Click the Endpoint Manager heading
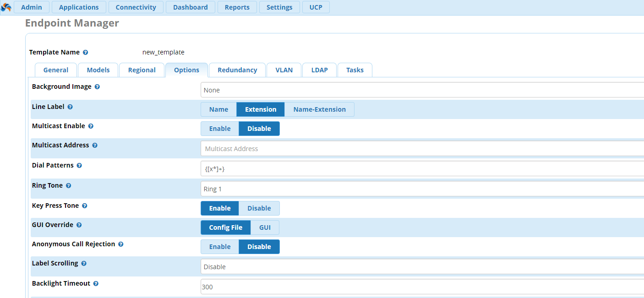This screenshot has height=298, width=644. coord(72,23)
